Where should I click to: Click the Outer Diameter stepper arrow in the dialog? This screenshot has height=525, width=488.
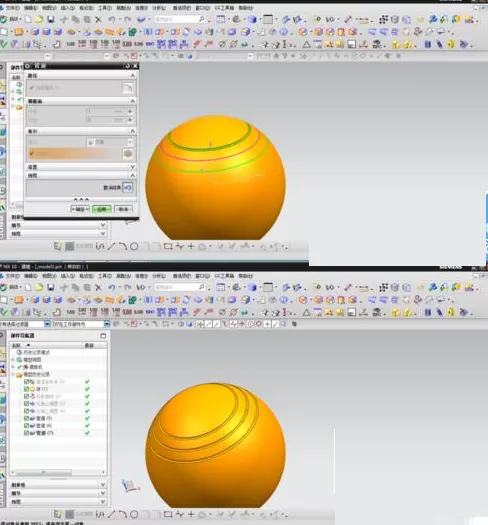click(x=130, y=111)
